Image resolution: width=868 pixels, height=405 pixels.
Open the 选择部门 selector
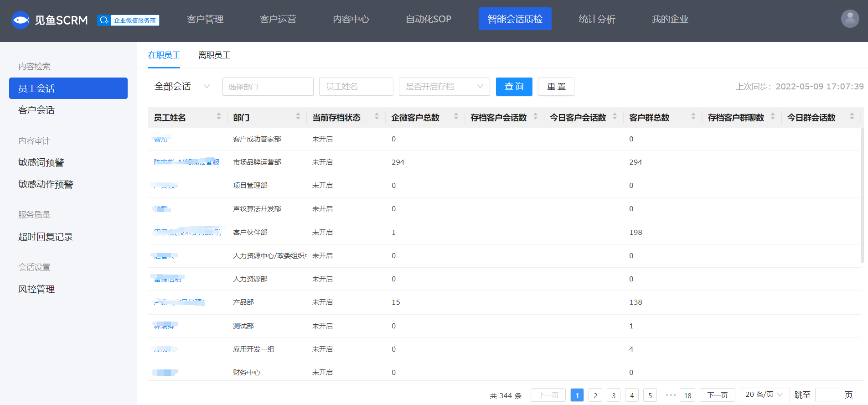(x=268, y=87)
